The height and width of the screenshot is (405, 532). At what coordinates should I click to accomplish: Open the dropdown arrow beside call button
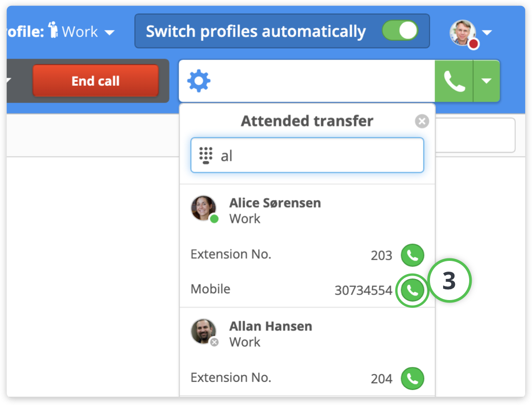(486, 81)
